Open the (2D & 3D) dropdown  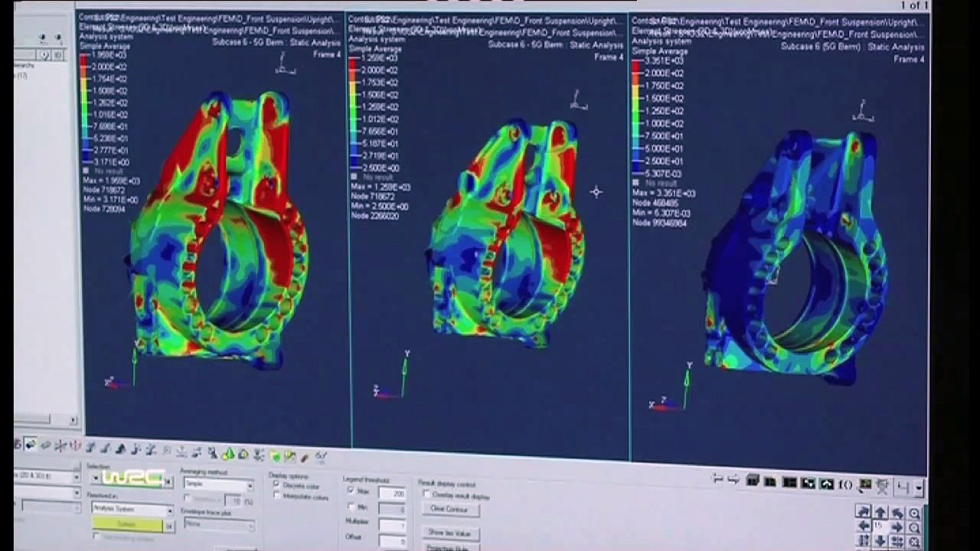point(46,476)
